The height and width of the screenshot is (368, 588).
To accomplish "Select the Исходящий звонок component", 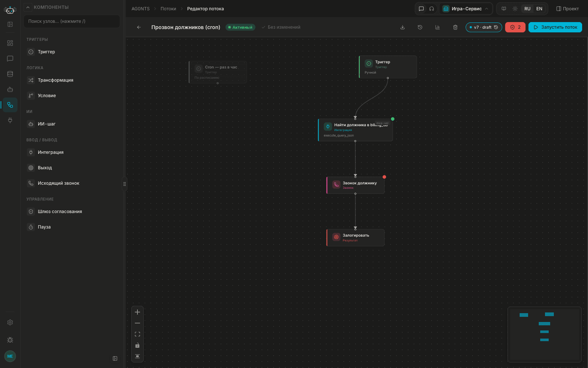I will click(72, 183).
